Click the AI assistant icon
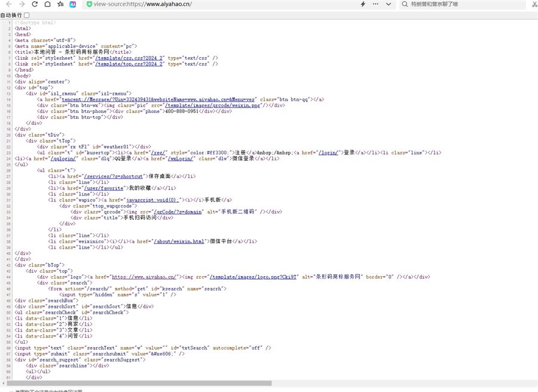 point(73,4)
